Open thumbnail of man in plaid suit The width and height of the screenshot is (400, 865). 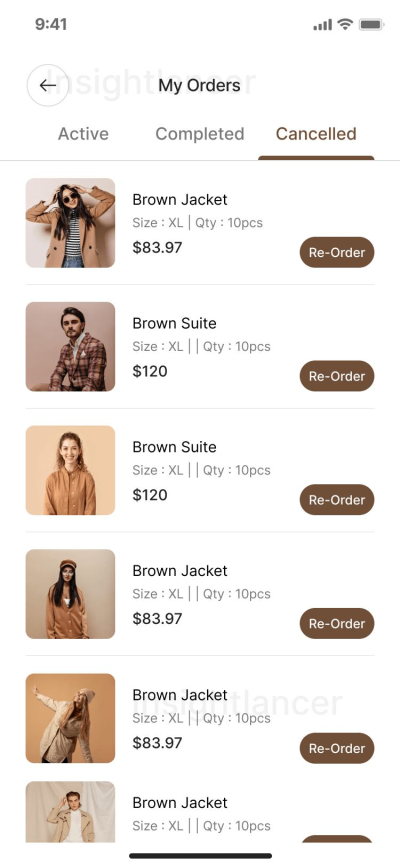[70, 346]
